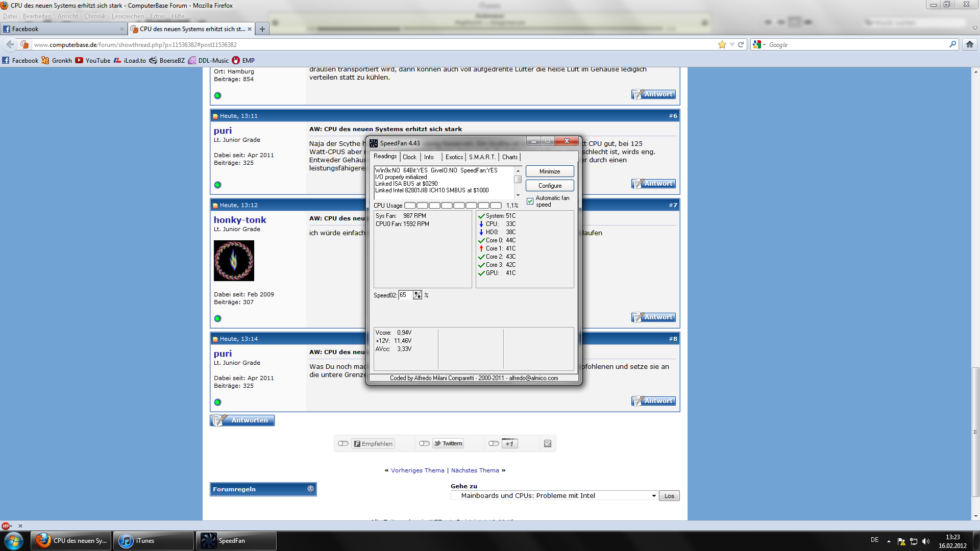Open new tab with plus icon
Viewport: 980px width, 551px height.
click(262, 29)
